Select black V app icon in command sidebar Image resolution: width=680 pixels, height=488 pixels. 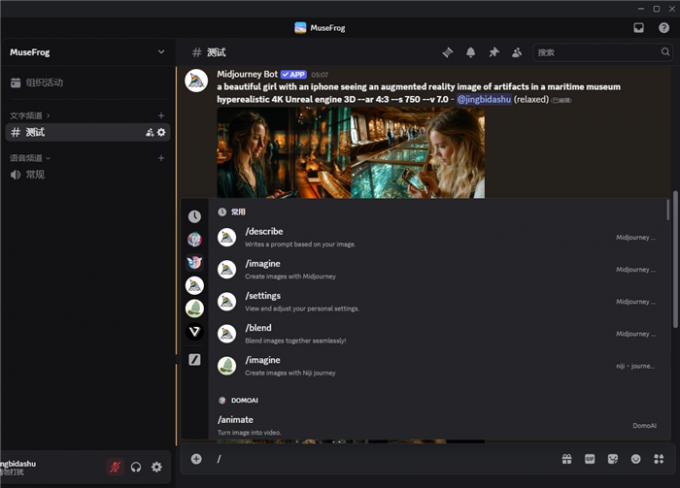point(194,332)
